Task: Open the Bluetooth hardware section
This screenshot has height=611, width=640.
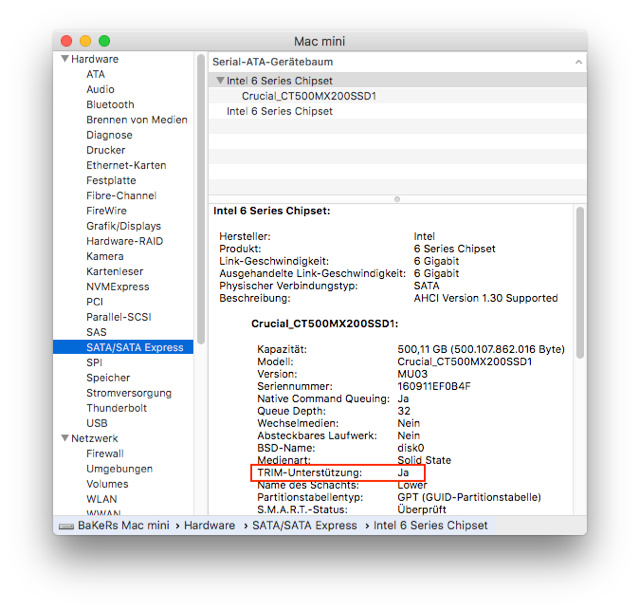Action: 110,104
